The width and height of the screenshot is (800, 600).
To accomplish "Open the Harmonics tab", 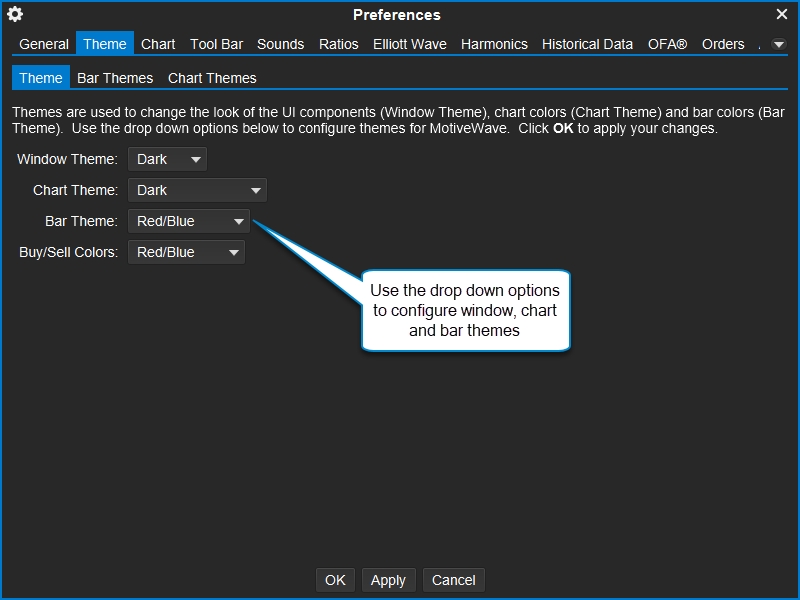I will coord(494,44).
